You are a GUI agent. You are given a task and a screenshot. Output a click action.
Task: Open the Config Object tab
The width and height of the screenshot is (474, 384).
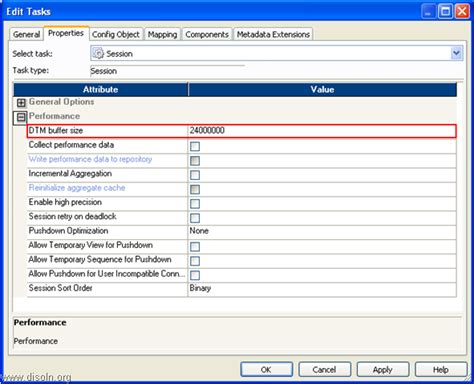116,34
